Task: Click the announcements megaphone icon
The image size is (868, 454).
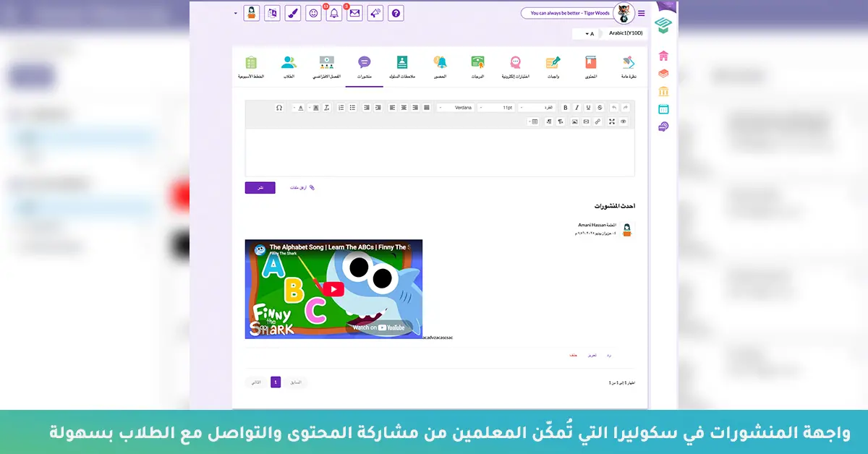Action: point(375,13)
